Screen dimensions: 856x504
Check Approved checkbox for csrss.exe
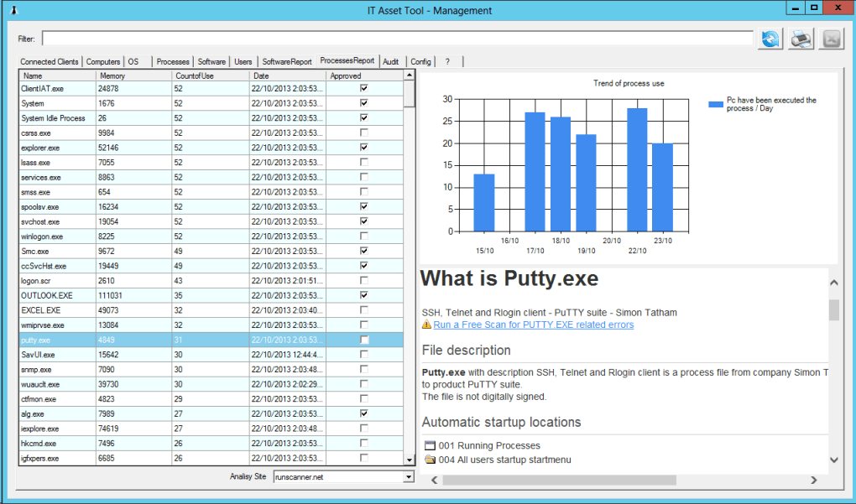point(363,132)
